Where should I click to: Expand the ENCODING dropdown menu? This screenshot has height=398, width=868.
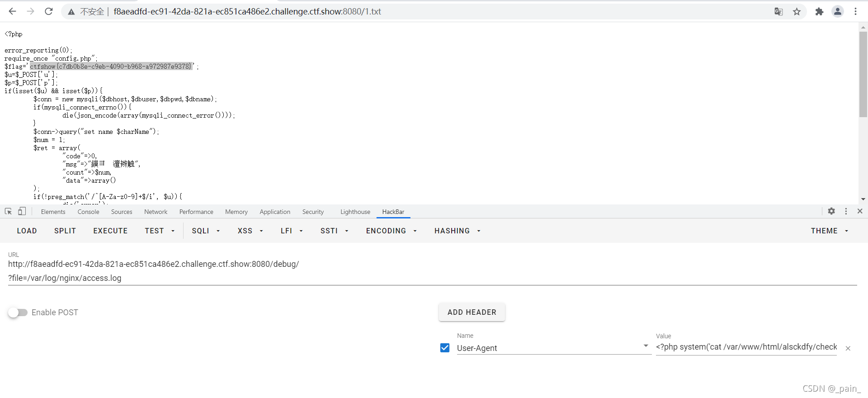(392, 231)
